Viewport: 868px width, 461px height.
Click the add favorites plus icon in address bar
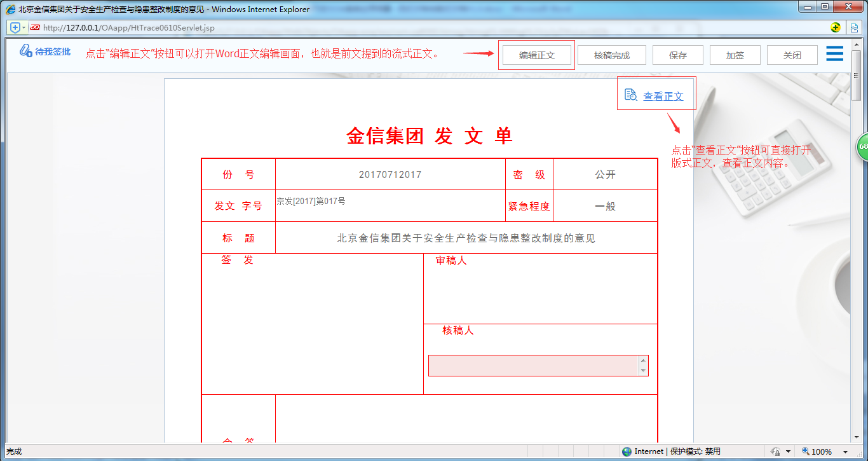click(x=15, y=27)
